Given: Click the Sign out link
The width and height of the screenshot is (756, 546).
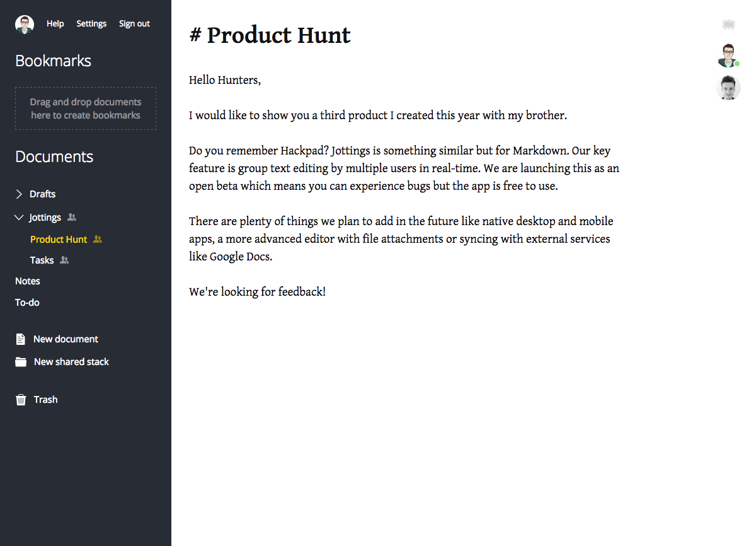Looking at the screenshot, I should (134, 24).
